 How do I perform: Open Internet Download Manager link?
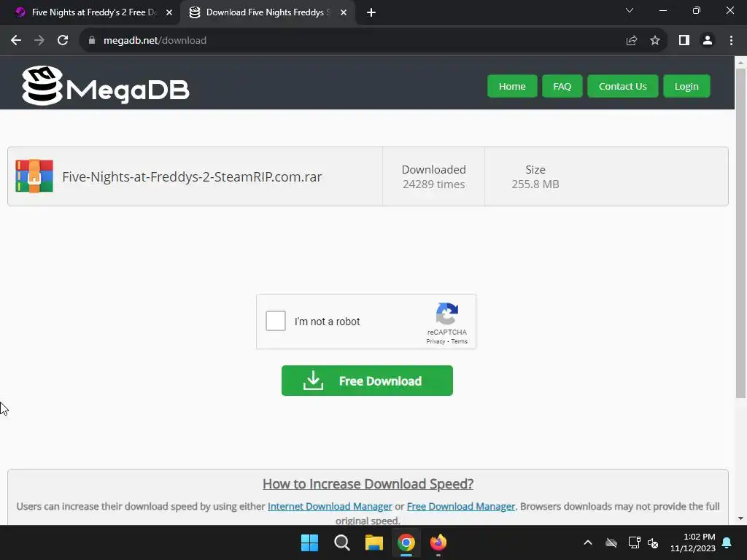[330, 506]
